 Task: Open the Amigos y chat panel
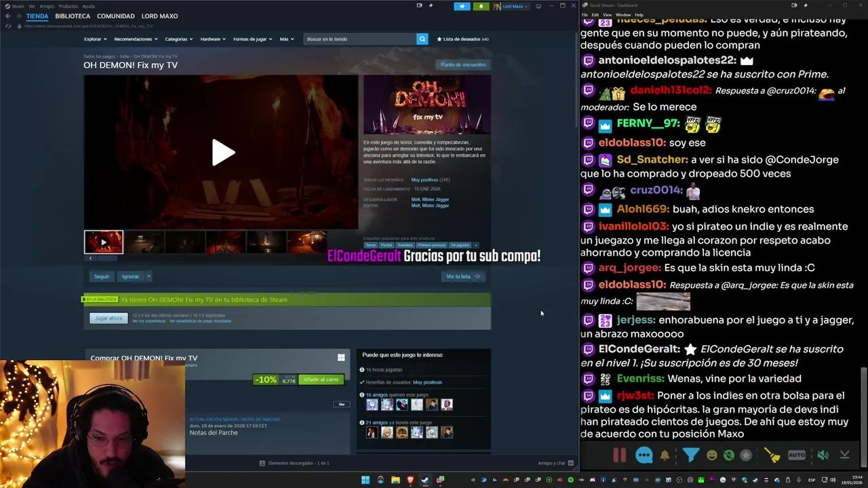555,463
